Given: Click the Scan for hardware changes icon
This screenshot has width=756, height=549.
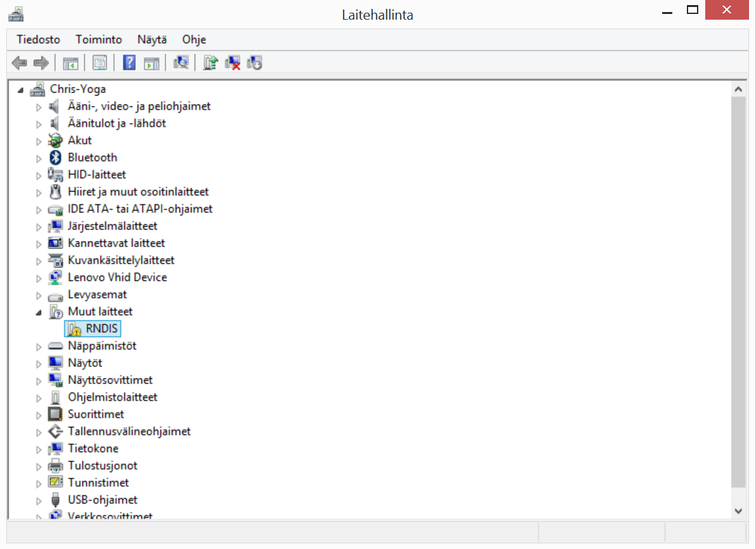Looking at the screenshot, I should [x=181, y=62].
